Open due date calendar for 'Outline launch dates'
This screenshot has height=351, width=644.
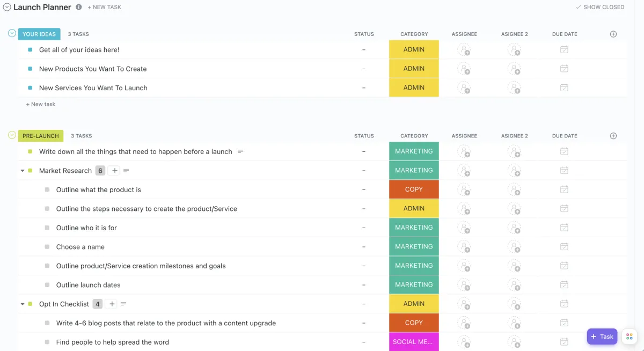coord(564,285)
